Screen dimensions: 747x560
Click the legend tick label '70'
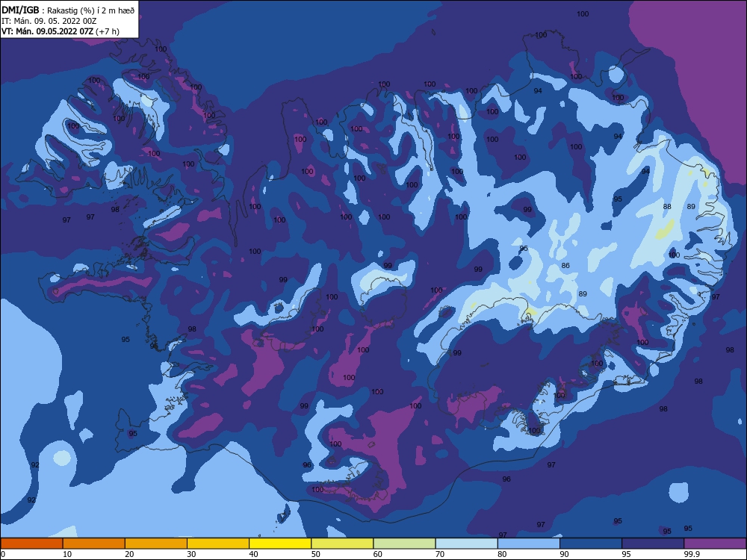click(440, 554)
